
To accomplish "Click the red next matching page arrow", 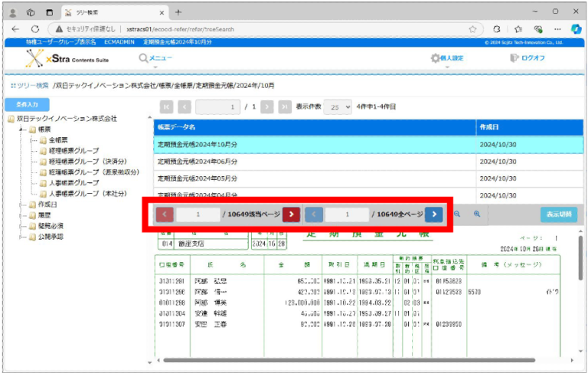I will click(291, 214).
